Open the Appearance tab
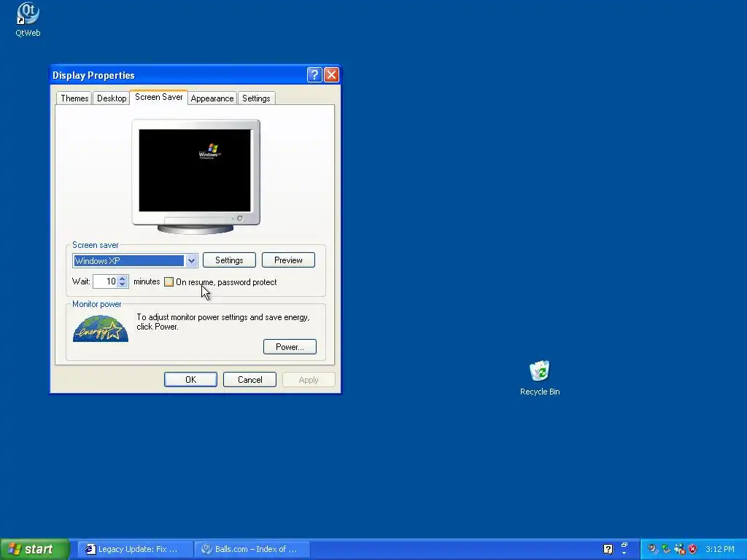The width and height of the screenshot is (747, 560). 212,98
